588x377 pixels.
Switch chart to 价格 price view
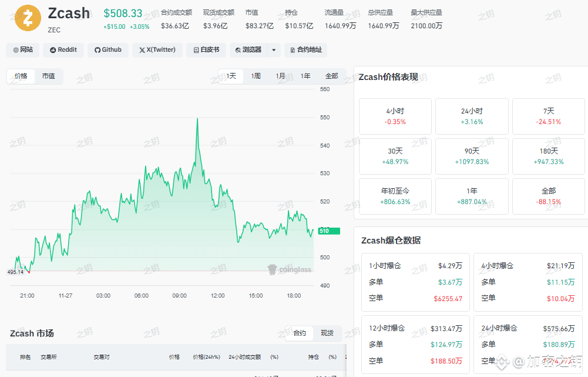tap(21, 76)
